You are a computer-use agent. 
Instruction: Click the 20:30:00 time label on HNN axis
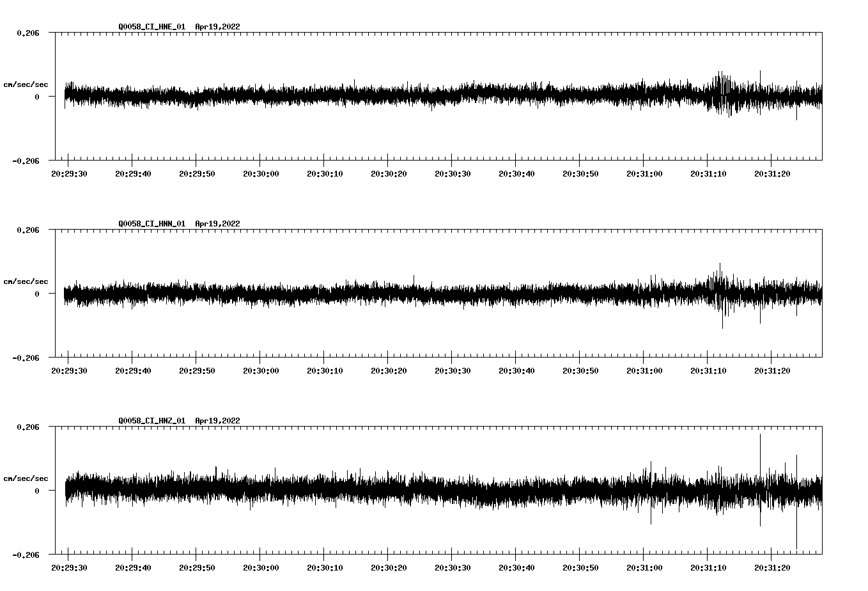tap(261, 371)
